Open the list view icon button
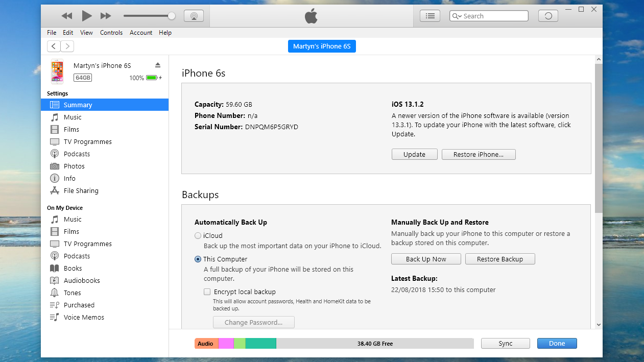The height and width of the screenshot is (362, 644). [x=430, y=16]
